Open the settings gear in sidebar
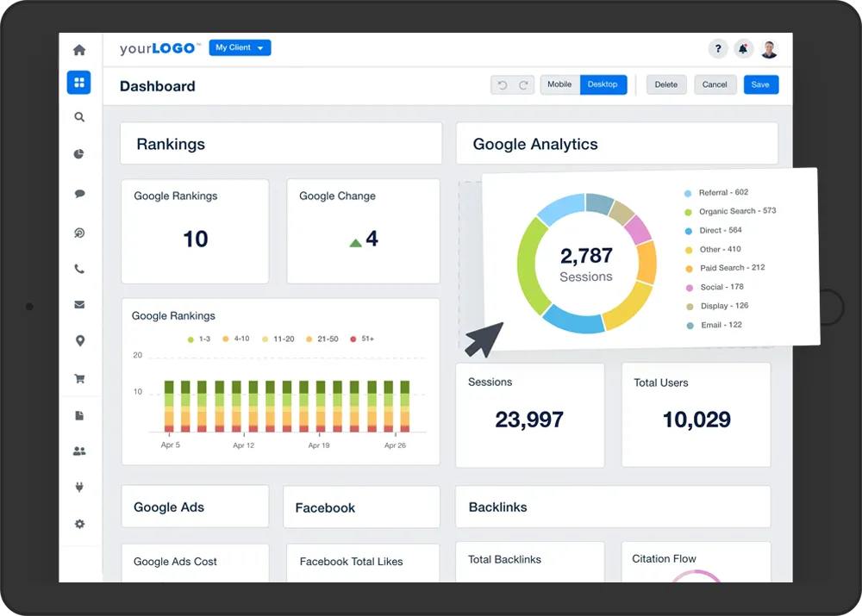This screenshot has width=862, height=616. 79,524
